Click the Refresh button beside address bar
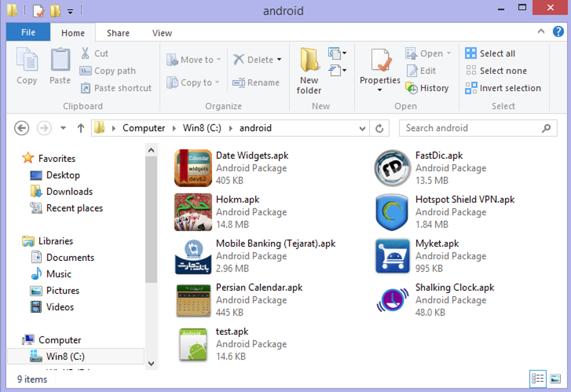 [380, 128]
